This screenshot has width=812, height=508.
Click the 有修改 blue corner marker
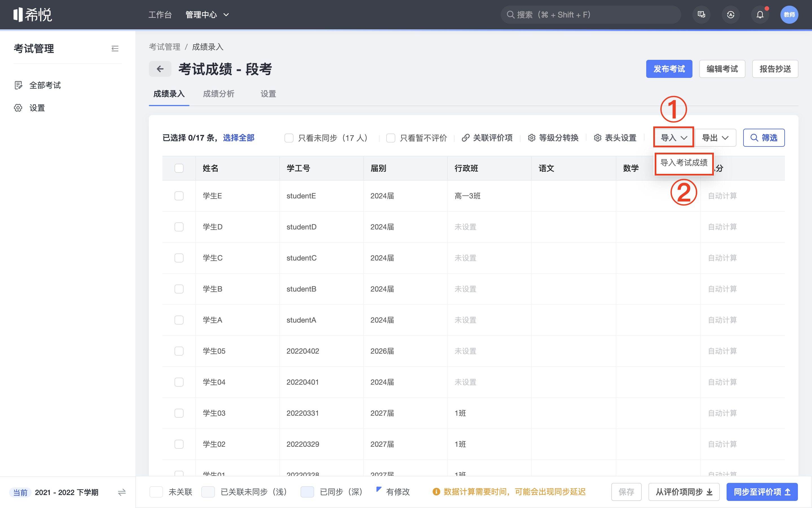[x=379, y=489]
